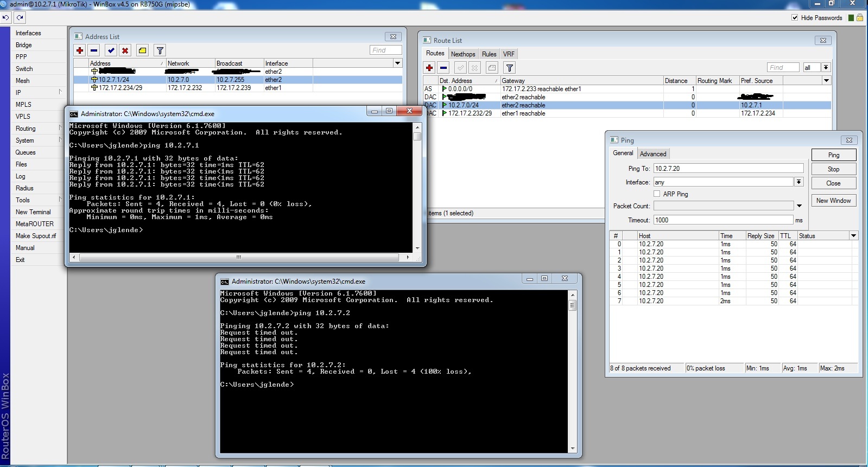Click the New Window button
The width and height of the screenshot is (868, 467).
(x=833, y=201)
